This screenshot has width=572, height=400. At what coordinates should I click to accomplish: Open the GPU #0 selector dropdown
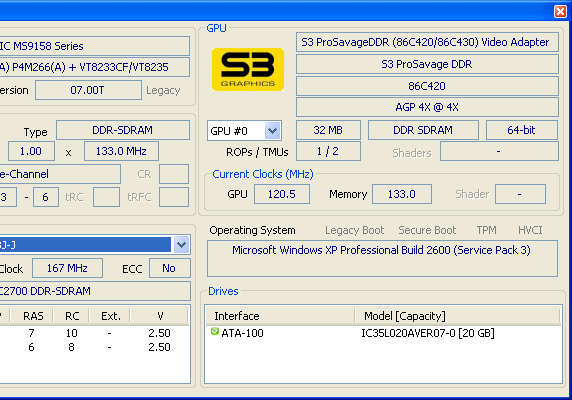click(x=273, y=131)
